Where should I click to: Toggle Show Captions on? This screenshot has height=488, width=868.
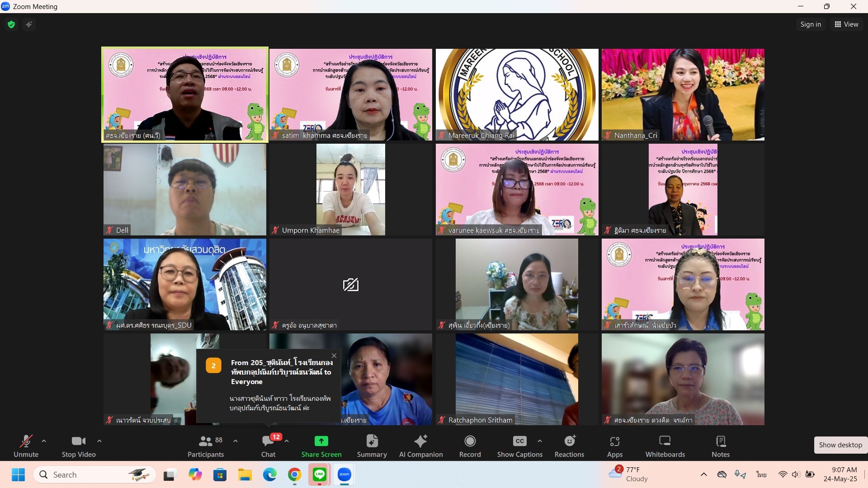point(519,446)
